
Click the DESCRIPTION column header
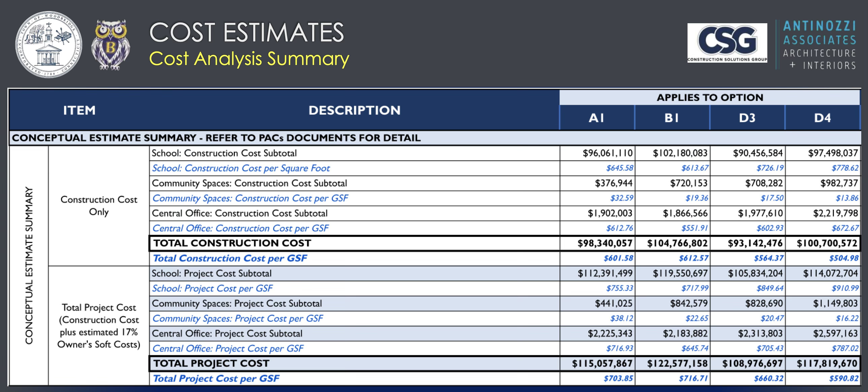[354, 110]
